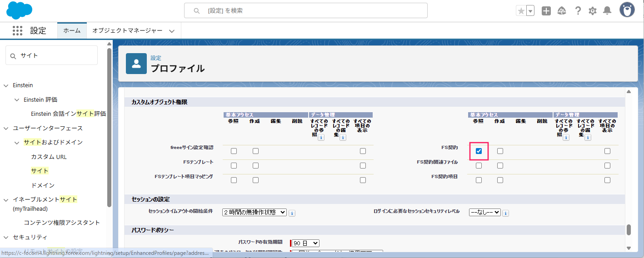Click the sidebar scroll up arrow
Screen dimensions: 644x258
(109, 44)
